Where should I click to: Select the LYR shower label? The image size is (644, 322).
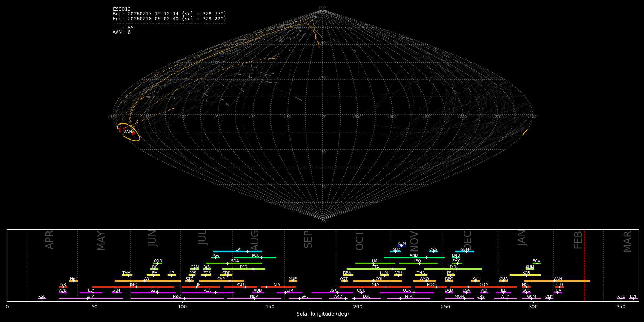63,285
